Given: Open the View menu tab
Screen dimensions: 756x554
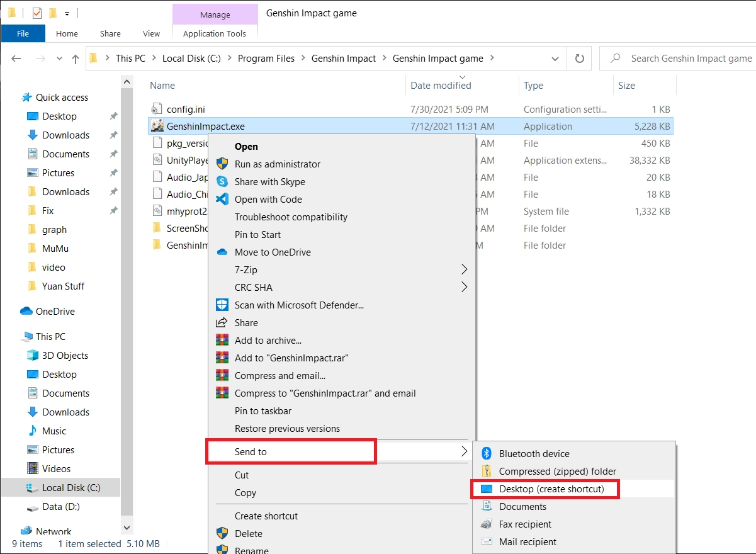Looking at the screenshot, I should point(150,33).
